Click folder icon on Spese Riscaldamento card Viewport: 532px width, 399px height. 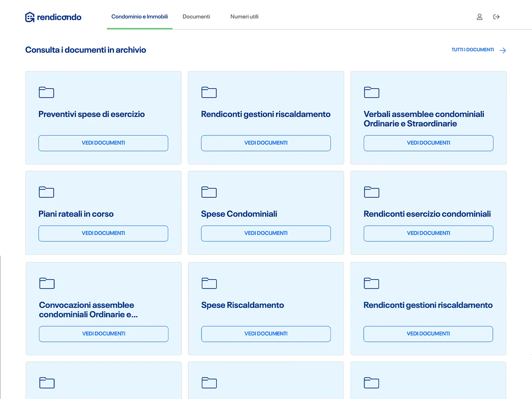[209, 283]
